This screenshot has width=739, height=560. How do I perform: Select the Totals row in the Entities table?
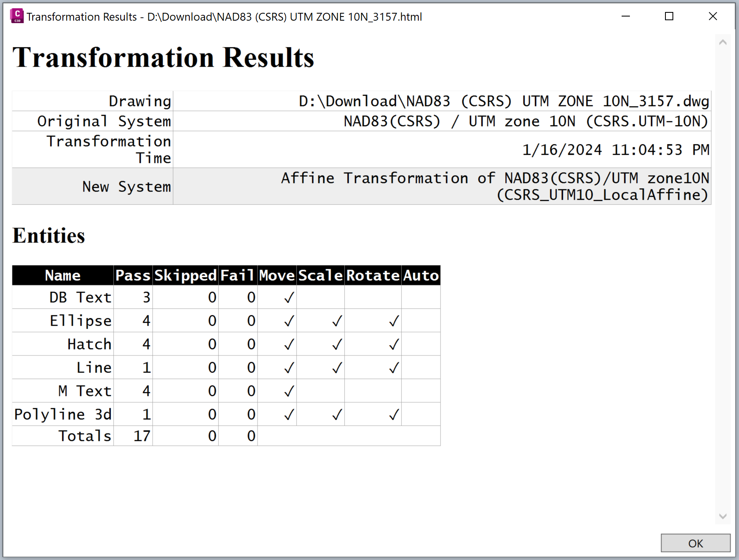tap(85, 435)
